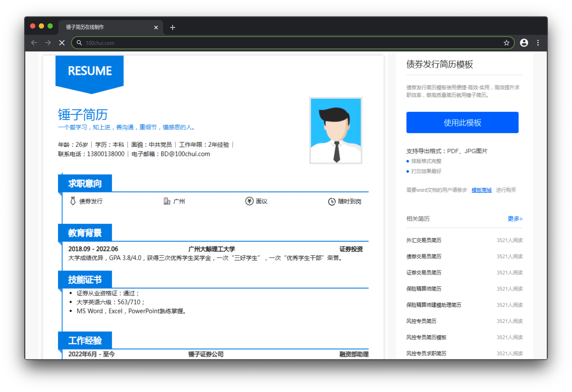Image resolution: width=572 pixels, height=392 pixels.
Task: Open browser three-dot menu
Action: coord(538,43)
